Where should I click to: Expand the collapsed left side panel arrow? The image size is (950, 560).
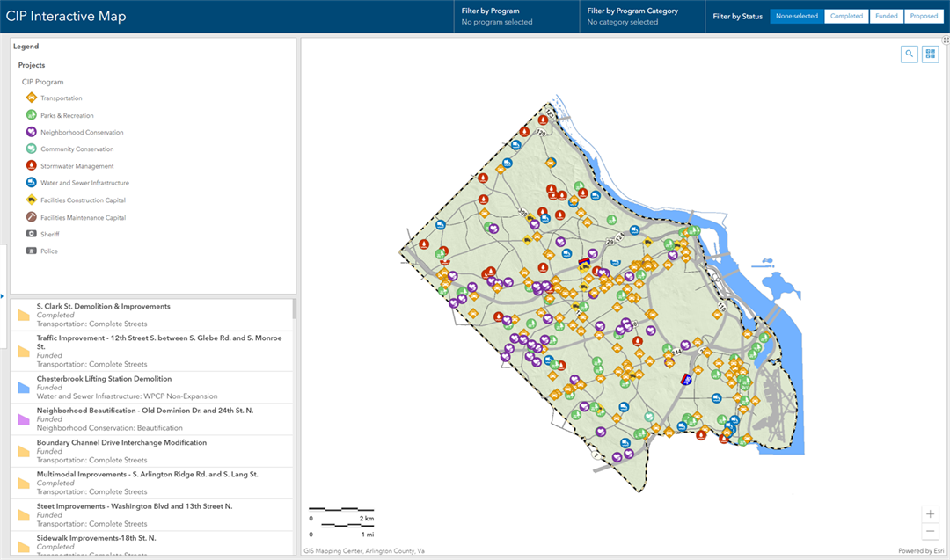tap(3, 296)
